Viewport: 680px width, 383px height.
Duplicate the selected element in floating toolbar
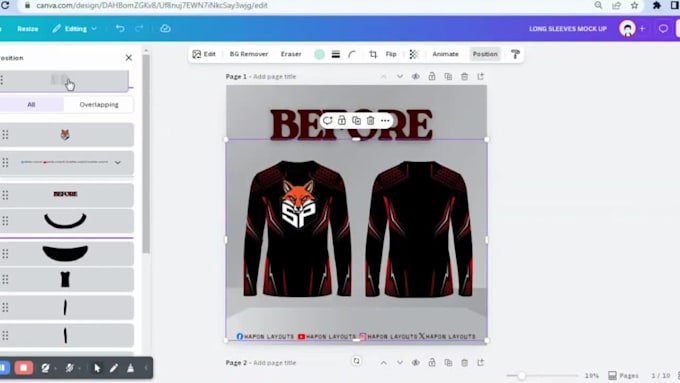click(x=356, y=121)
